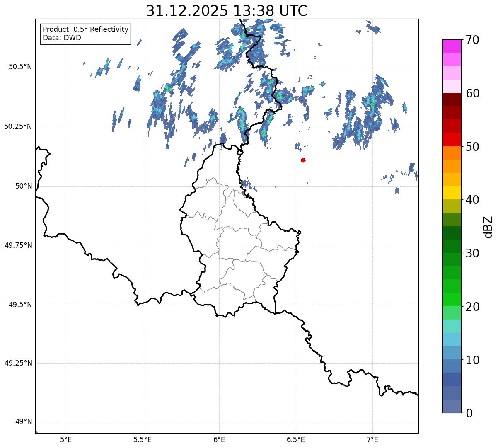Pick the bright green swatch above 20

[x=452, y=299]
